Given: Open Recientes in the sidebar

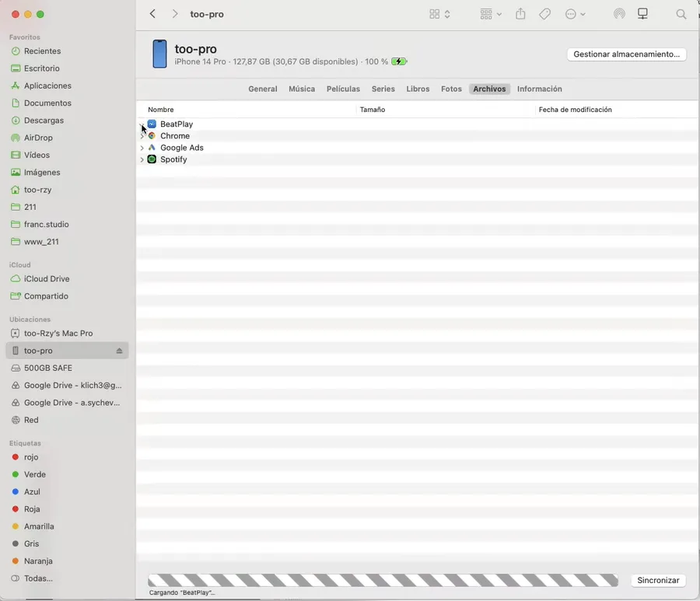Looking at the screenshot, I should pos(43,51).
